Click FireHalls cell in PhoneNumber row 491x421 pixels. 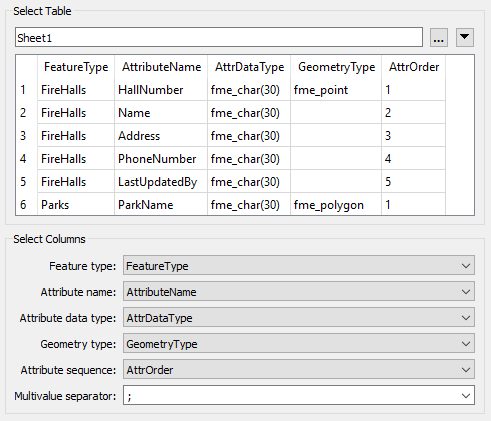click(x=76, y=159)
